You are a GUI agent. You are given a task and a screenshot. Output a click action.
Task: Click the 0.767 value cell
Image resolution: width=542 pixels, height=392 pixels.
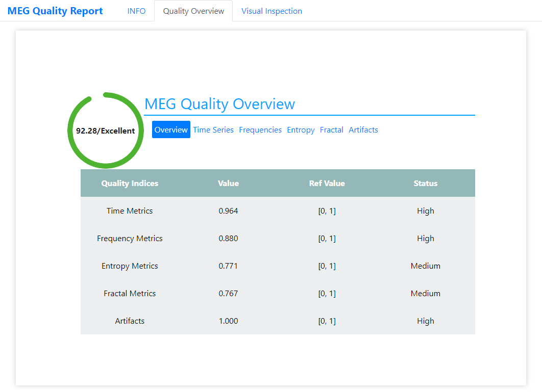(228, 293)
